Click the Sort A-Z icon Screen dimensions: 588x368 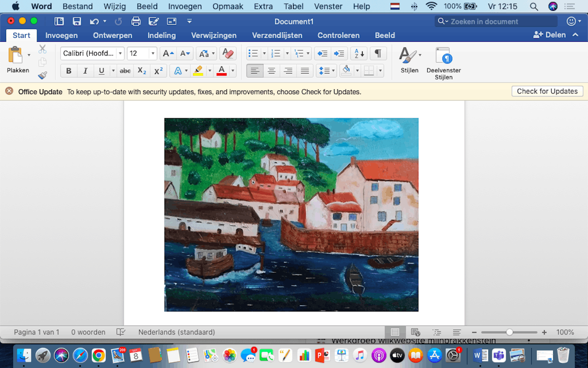[x=359, y=53]
